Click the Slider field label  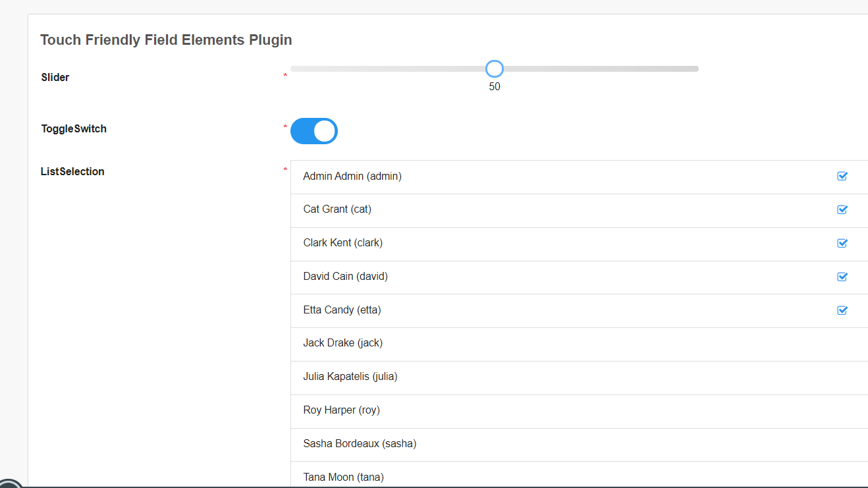click(x=55, y=77)
